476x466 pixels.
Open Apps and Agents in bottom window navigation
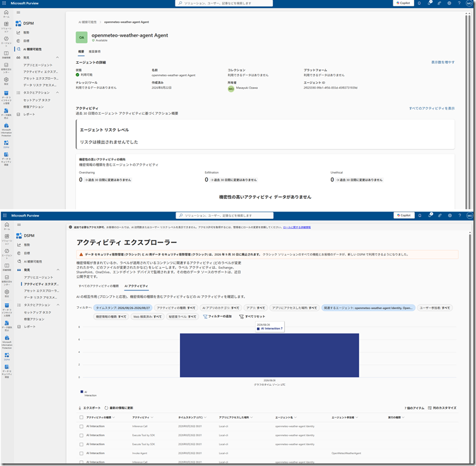point(39,277)
